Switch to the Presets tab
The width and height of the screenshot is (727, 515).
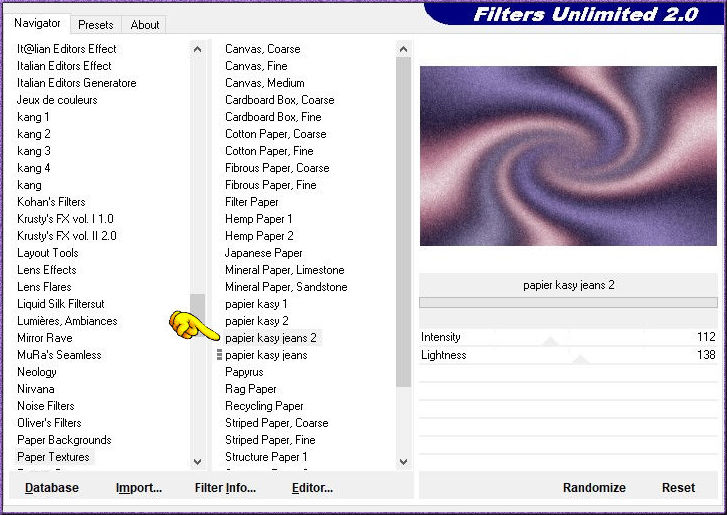pyautogui.click(x=96, y=25)
